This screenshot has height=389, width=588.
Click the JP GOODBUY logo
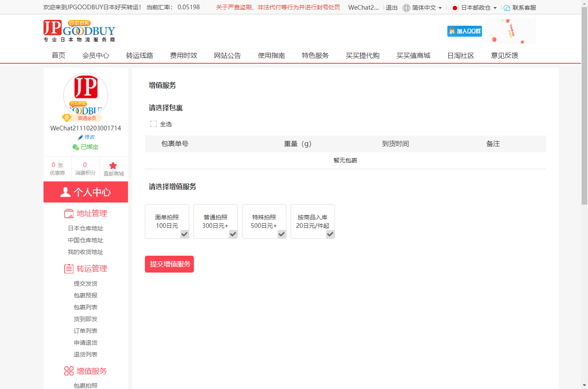point(79,31)
